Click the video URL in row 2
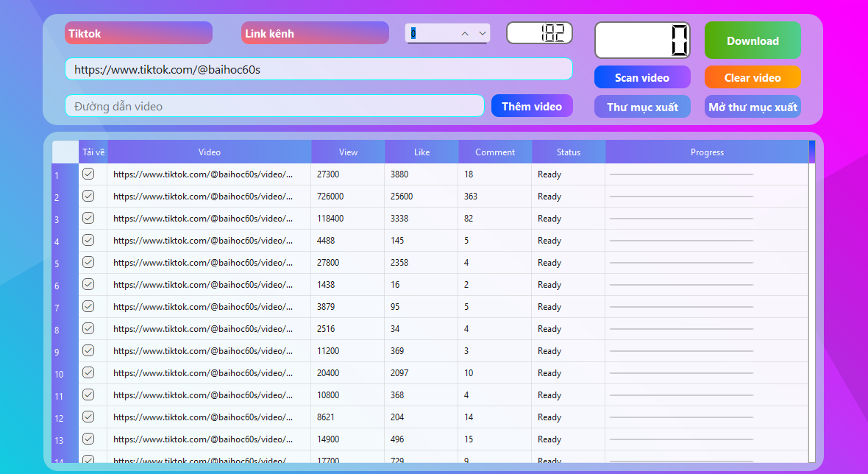 point(203,196)
